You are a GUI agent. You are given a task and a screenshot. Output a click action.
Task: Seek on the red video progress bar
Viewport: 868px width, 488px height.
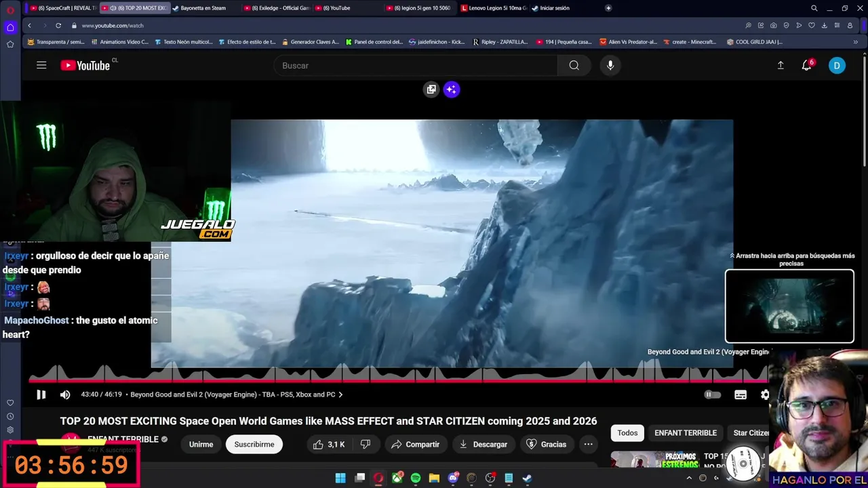tap(399, 381)
